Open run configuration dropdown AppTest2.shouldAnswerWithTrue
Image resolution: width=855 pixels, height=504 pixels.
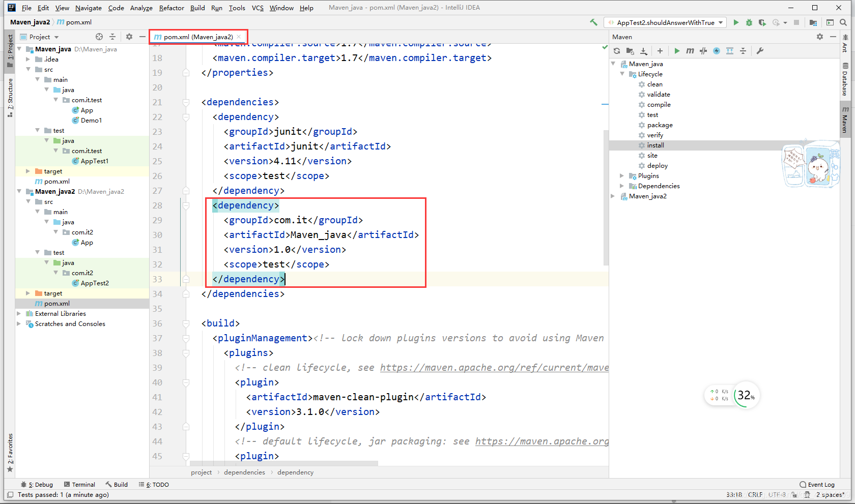point(666,22)
